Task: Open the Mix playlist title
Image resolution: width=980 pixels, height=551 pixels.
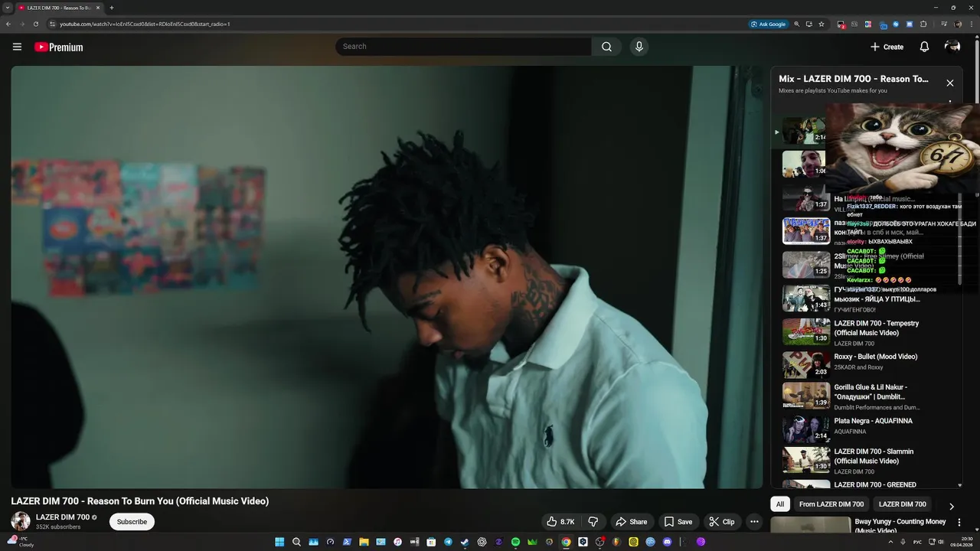Action: 854,79
